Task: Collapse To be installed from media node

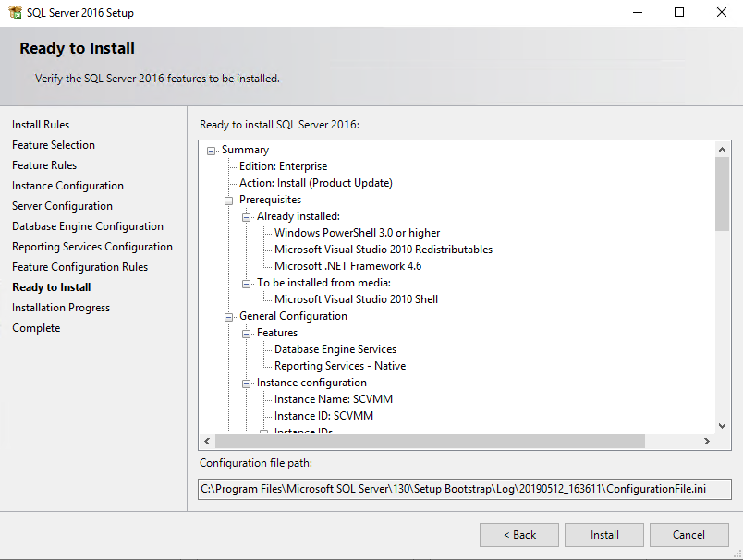Action: 246,284
